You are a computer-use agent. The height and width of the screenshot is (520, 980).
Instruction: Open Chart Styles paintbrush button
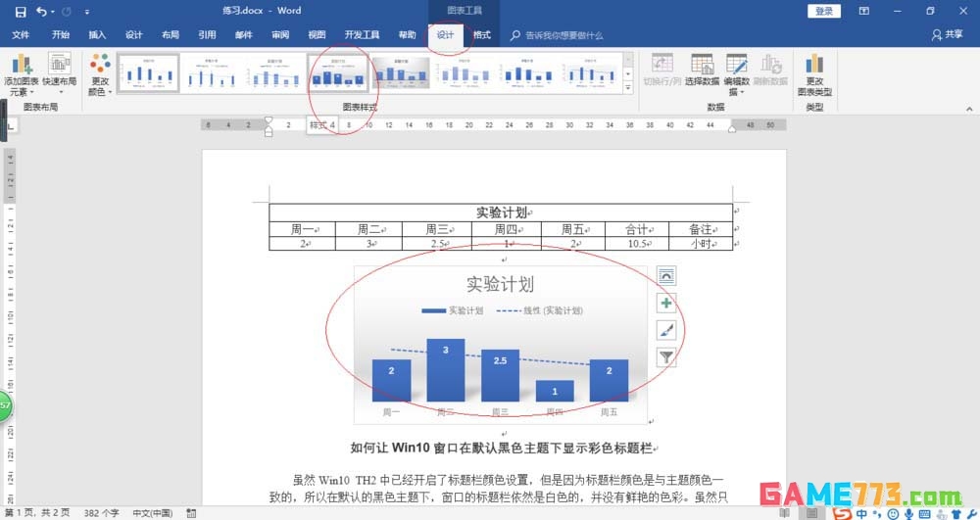tap(666, 330)
